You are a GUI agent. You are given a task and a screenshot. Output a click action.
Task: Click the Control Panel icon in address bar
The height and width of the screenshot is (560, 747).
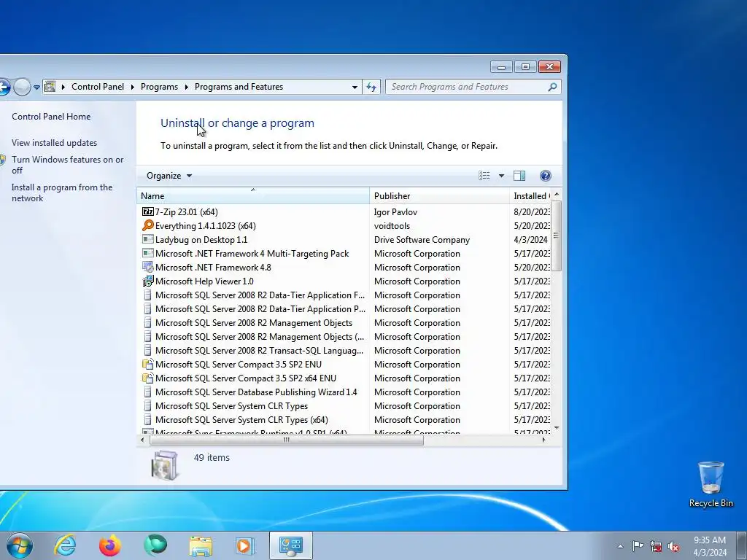point(50,87)
